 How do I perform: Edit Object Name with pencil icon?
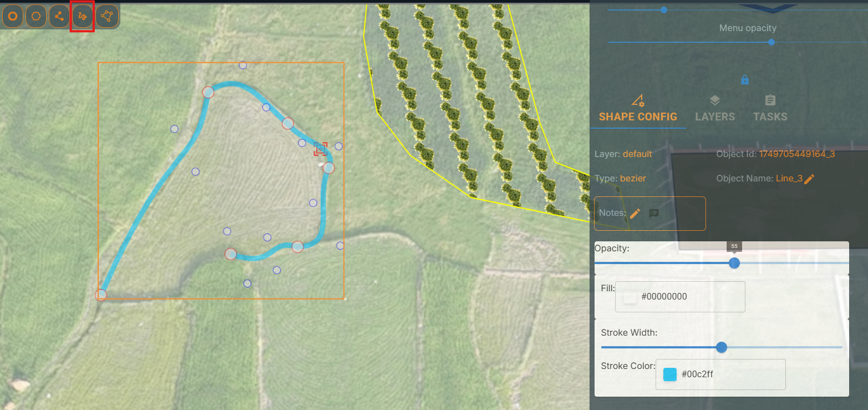click(809, 179)
